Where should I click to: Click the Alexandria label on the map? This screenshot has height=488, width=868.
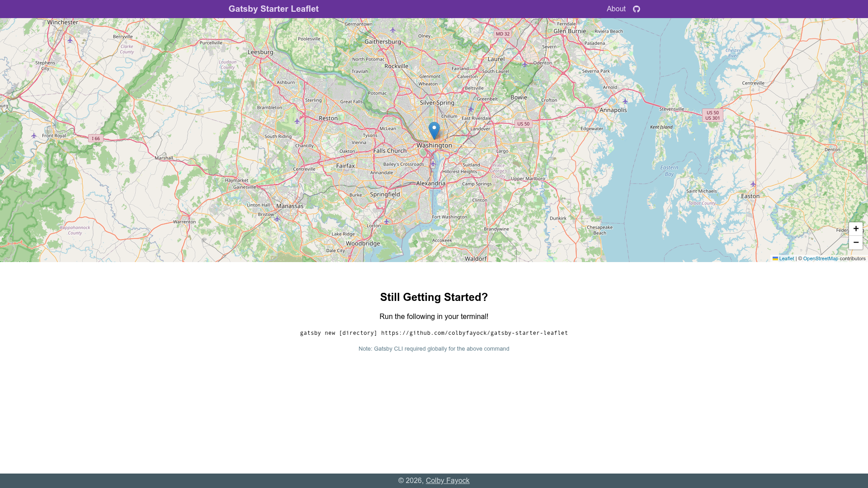click(430, 183)
